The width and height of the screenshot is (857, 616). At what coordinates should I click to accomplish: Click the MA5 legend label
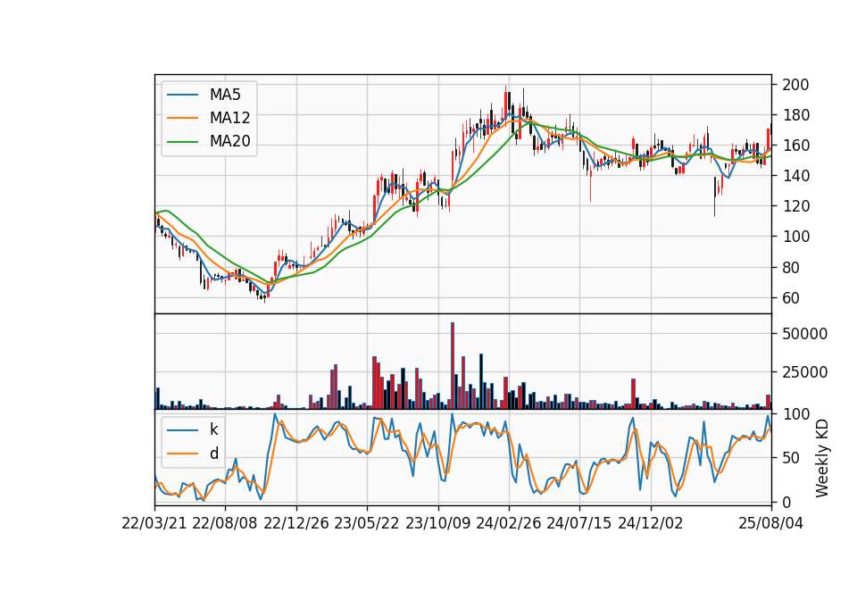click(225, 95)
